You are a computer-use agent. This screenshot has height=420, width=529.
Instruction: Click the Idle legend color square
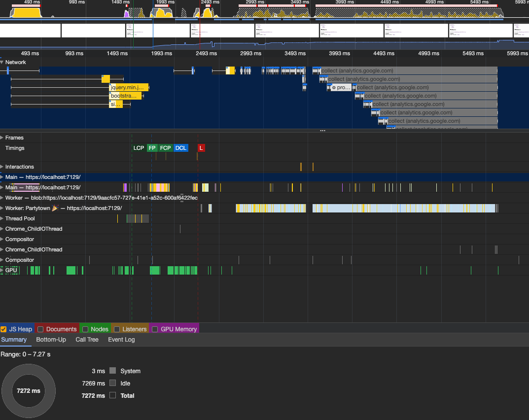pyautogui.click(x=112, y=383)
